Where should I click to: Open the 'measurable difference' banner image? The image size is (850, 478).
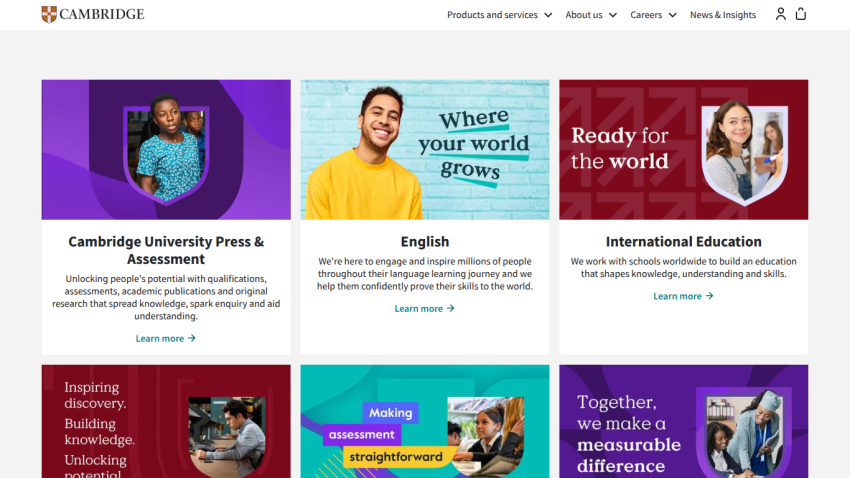pos(684,421)
